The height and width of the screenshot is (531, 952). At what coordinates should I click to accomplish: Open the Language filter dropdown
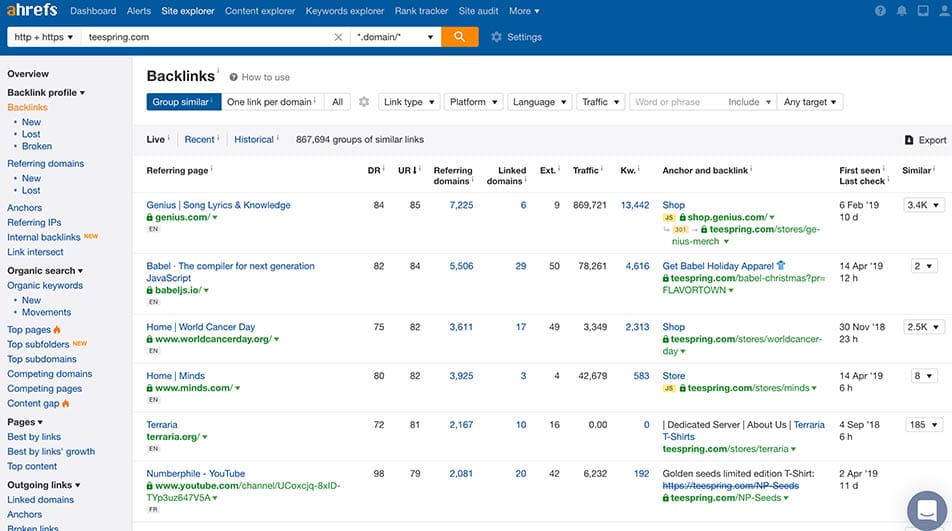pyautogui.click(x=539, y=102)
